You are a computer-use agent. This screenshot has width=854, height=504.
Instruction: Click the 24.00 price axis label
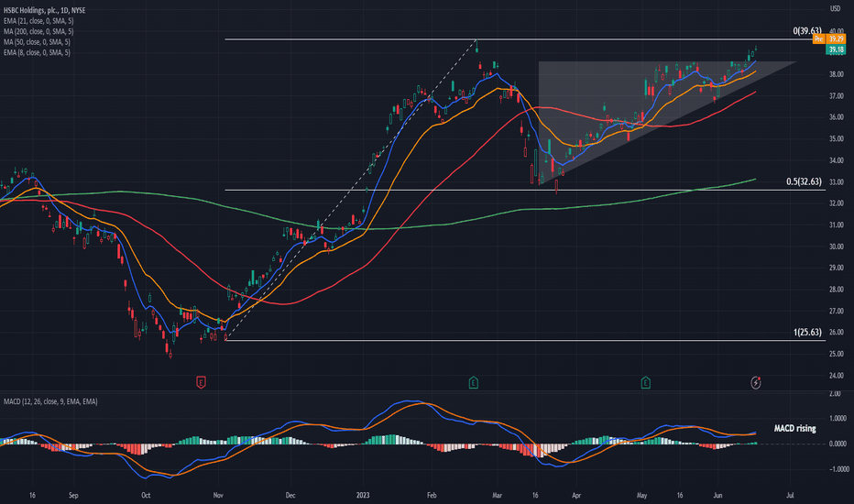(x=836, y=376)
